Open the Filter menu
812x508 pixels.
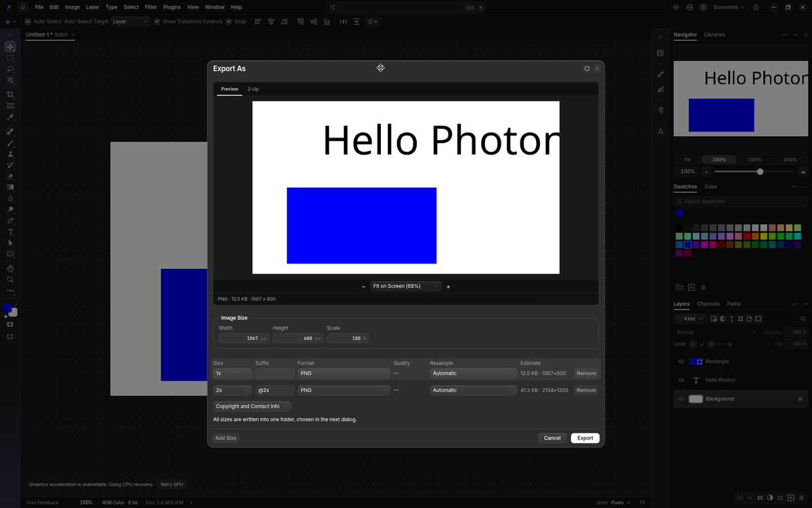click(x=151, y=7)
